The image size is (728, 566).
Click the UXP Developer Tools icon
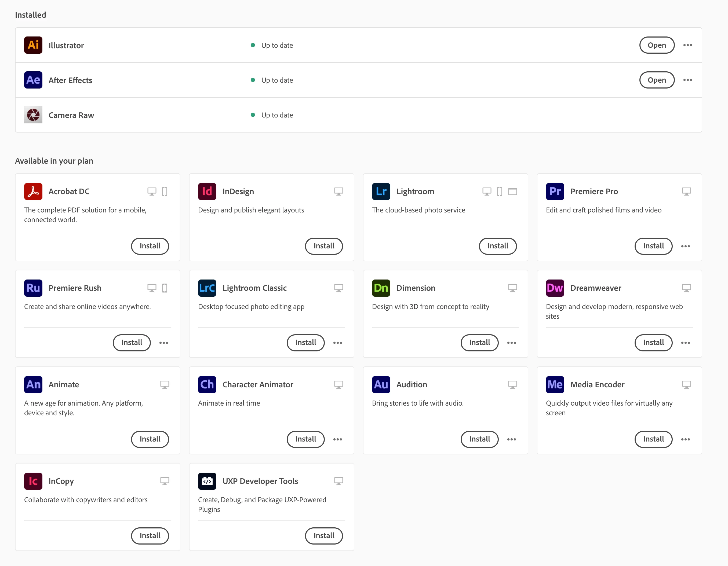click(207, 481)
